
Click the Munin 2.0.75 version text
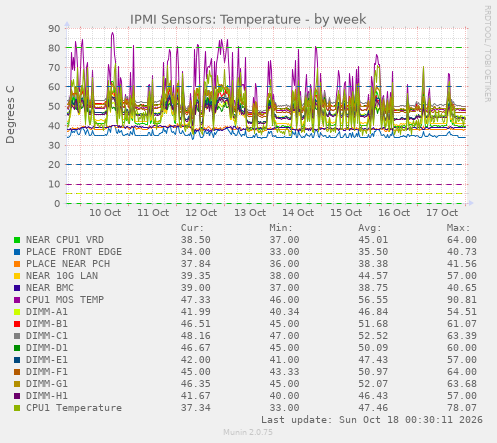(248, 432)
